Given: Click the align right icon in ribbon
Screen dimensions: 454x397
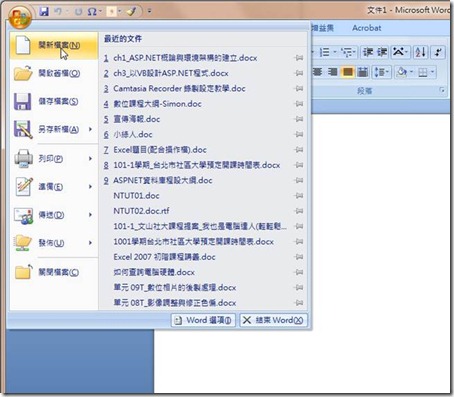Looking at the screenshot, I should pos(332,72).
